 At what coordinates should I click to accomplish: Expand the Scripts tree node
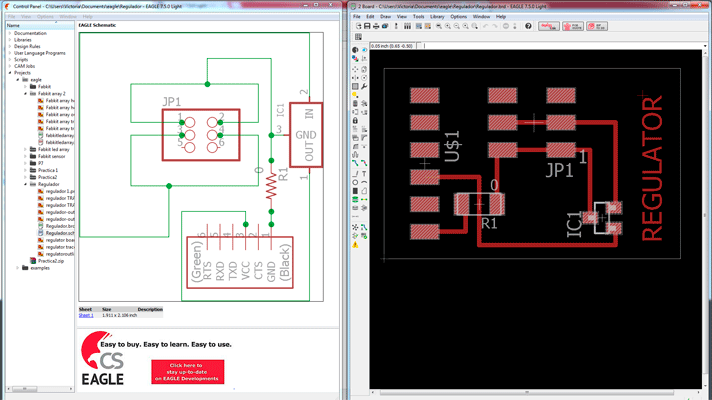(10, 59)
